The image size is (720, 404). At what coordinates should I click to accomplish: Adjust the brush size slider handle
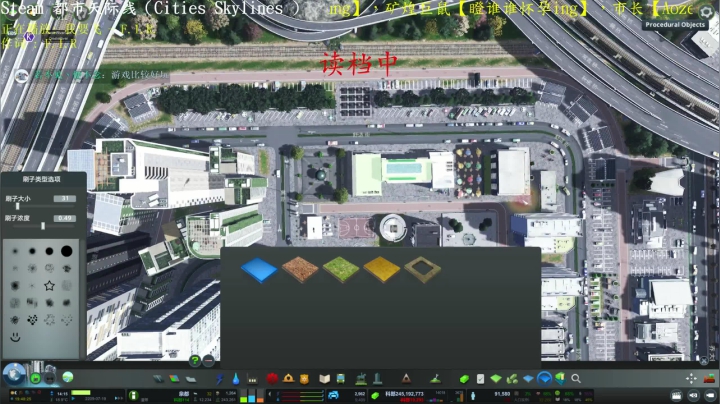(x=17, y=206)
